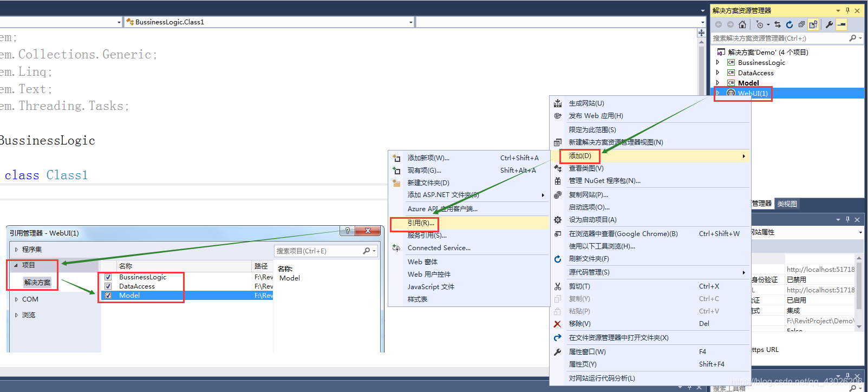Viewport: 868px width, 392px height.
Task: Click inside the Solution Explorer search box
Action: coord(780,38)
